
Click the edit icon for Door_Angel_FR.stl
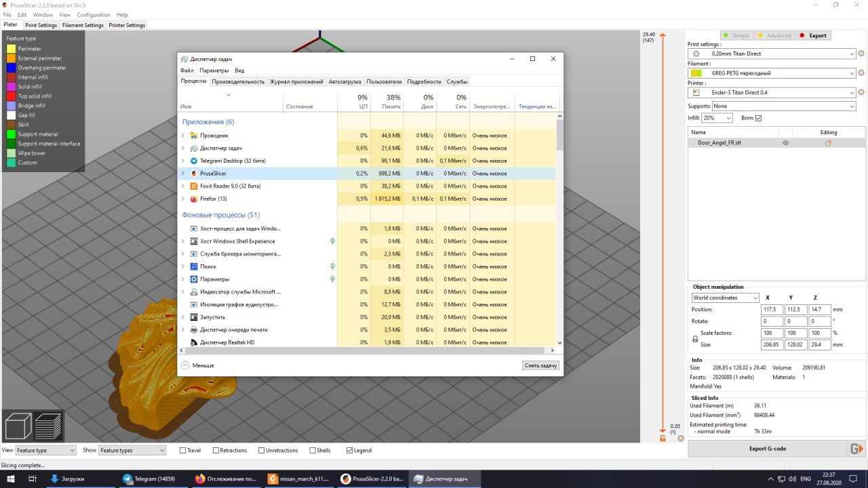click(828, 143)
